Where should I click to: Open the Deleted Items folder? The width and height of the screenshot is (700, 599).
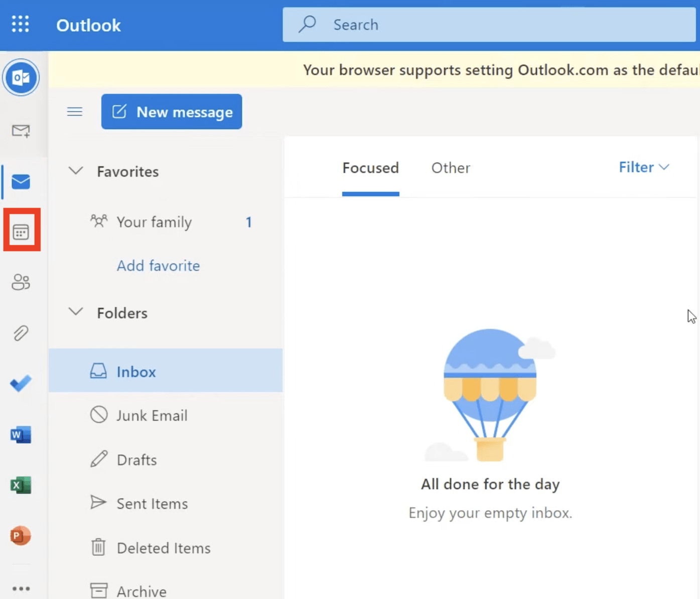coord(166,547)
